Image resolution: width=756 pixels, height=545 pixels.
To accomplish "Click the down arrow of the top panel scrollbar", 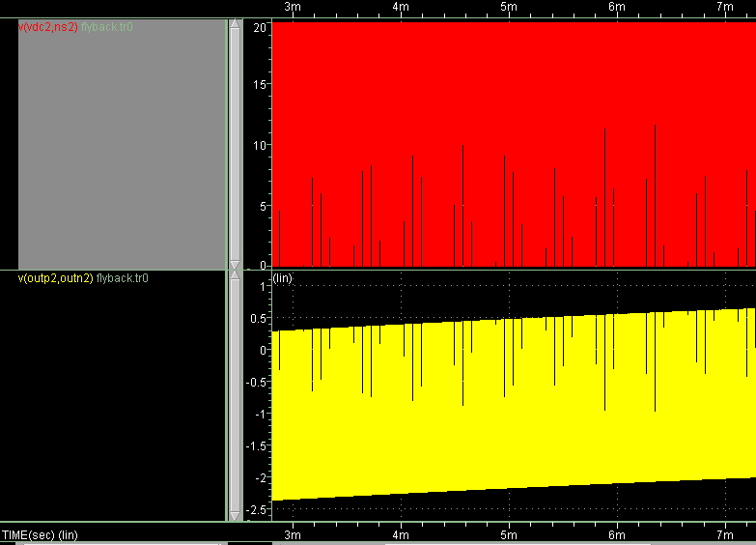I will 235,265.
